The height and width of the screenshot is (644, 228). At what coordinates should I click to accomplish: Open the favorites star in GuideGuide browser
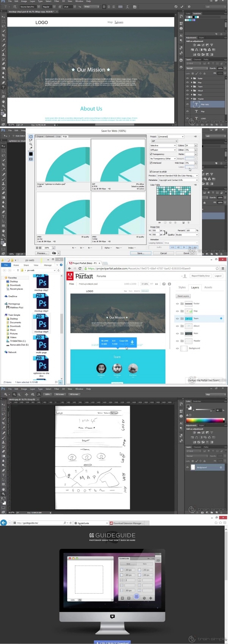tap(220, 523)
